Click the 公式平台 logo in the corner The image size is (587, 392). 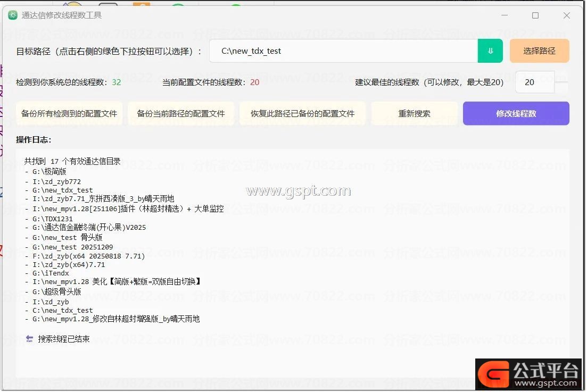click(529, 374)
